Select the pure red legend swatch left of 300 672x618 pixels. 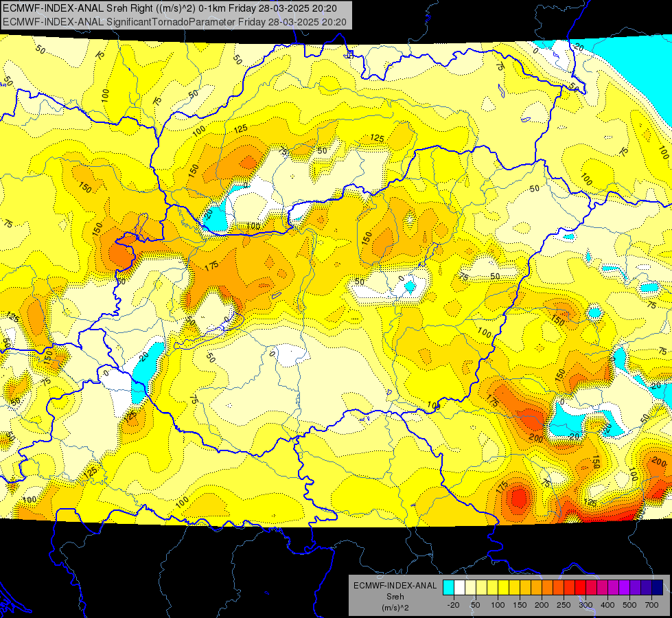tap(581, 587)
